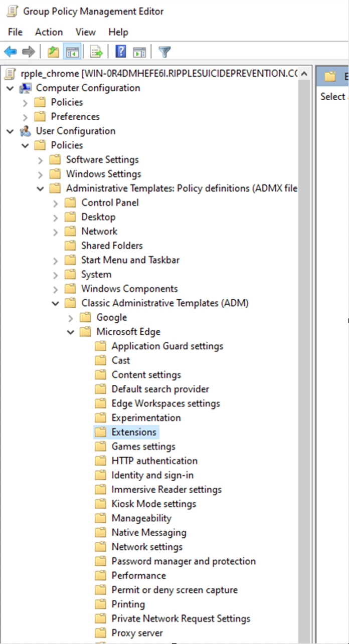Select Games settings

click(x=143, y=447)
